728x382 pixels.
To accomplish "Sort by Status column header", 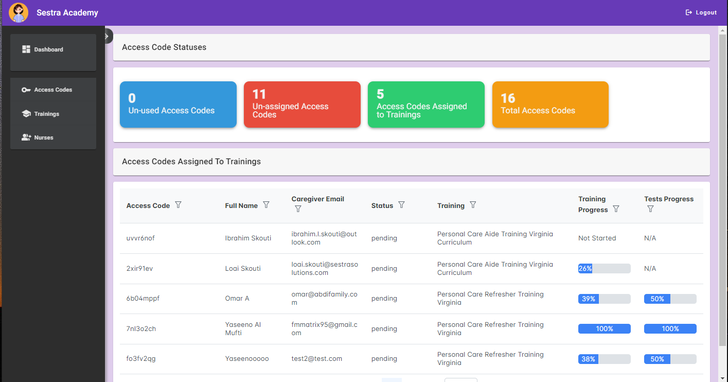I will [x=382, y=206].
